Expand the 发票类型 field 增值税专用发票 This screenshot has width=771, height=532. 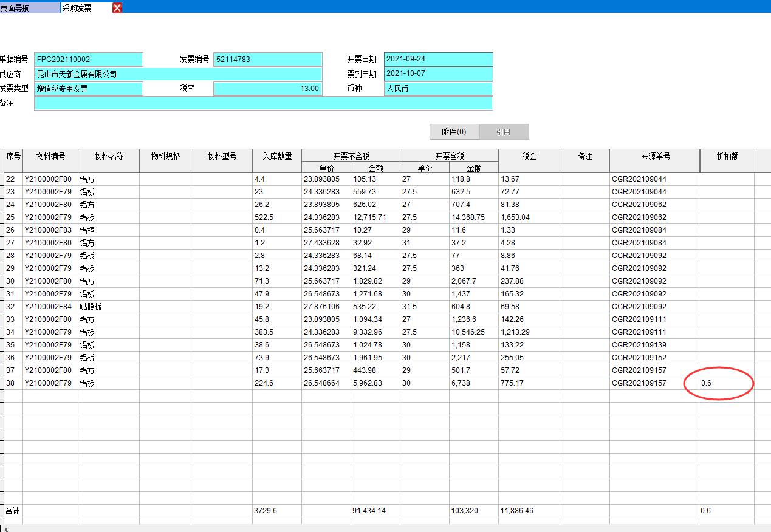click(89, 89)
